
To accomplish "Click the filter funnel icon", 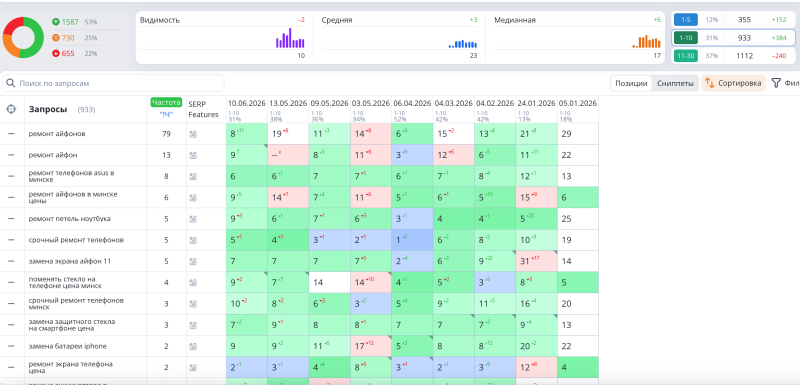I will pyautogui.click(x=776, y=83).
